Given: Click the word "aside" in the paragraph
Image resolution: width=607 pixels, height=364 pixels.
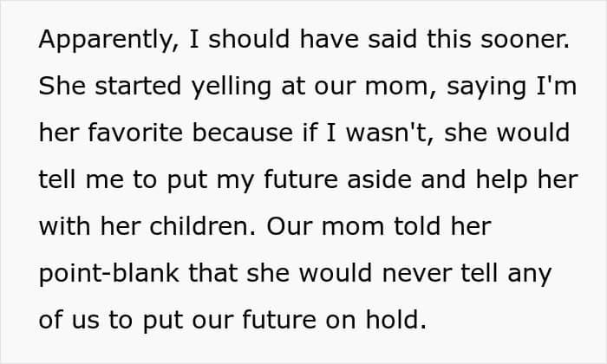Looking at the screenshot, I should [x=379, y=179].
